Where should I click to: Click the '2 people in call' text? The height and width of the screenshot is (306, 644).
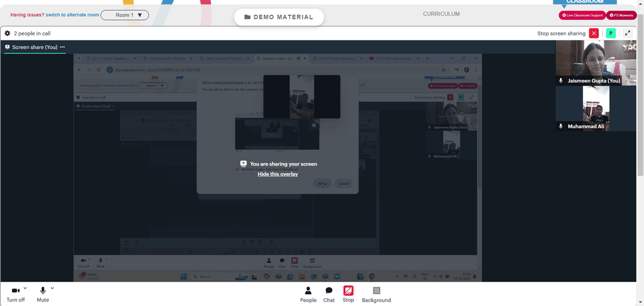[x=32, y=33]
